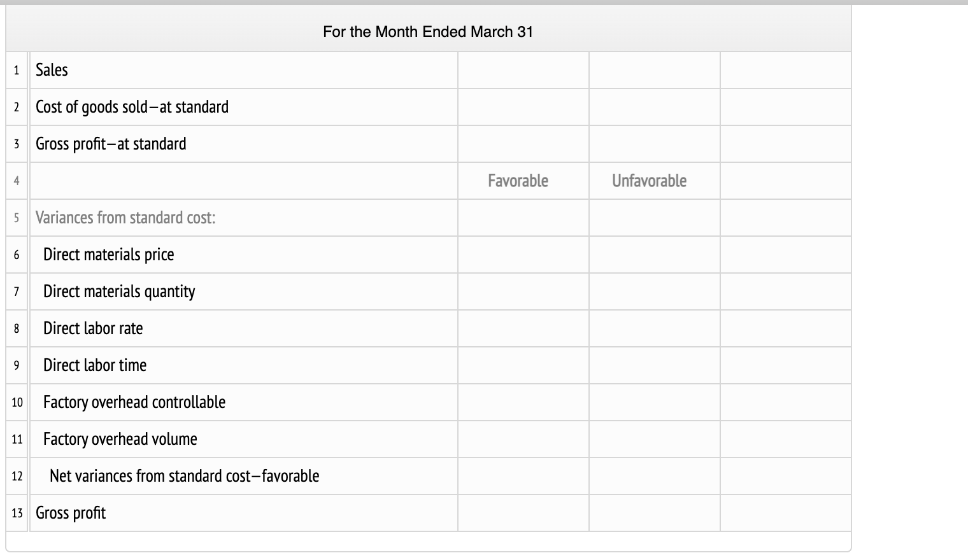Select the Favorable column cell for Direct materials price

tap(522, 255)
